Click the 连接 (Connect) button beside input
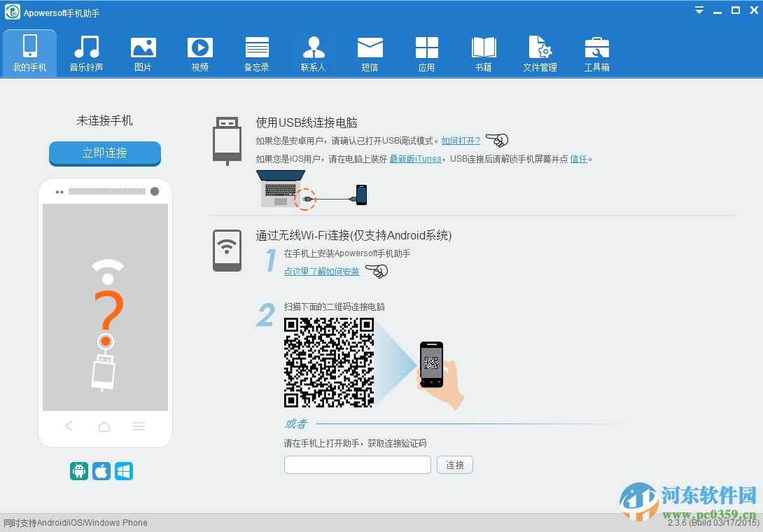Screen dimensions: 763x532 tap(455, 465)
